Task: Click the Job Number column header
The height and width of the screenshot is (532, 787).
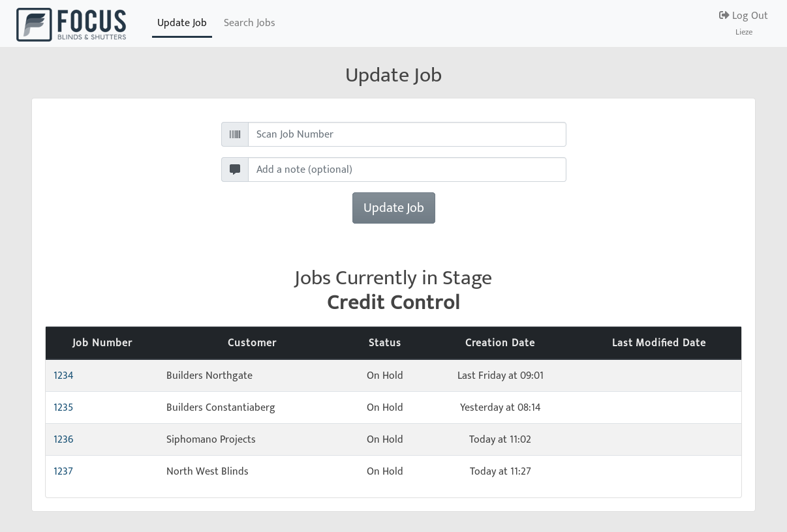Action: pyautogui.click(x=102, y=343)
